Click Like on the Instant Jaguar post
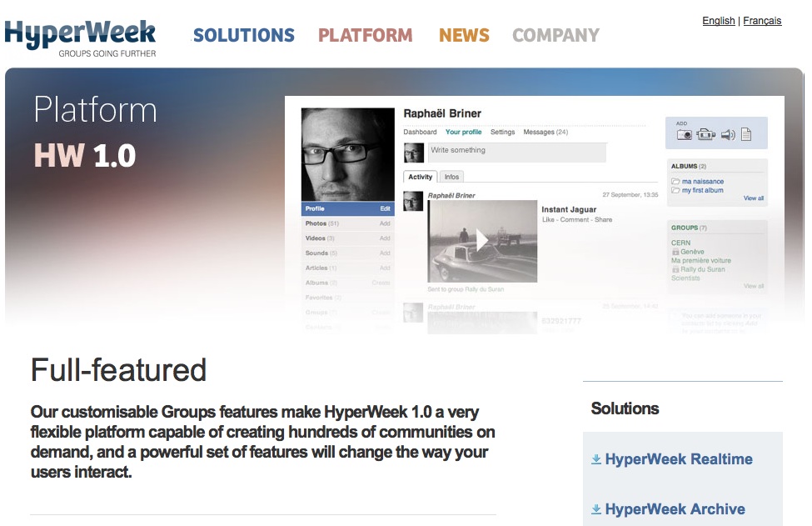The height and width of the screenshot is (526, 812). [x=548, y=220]
